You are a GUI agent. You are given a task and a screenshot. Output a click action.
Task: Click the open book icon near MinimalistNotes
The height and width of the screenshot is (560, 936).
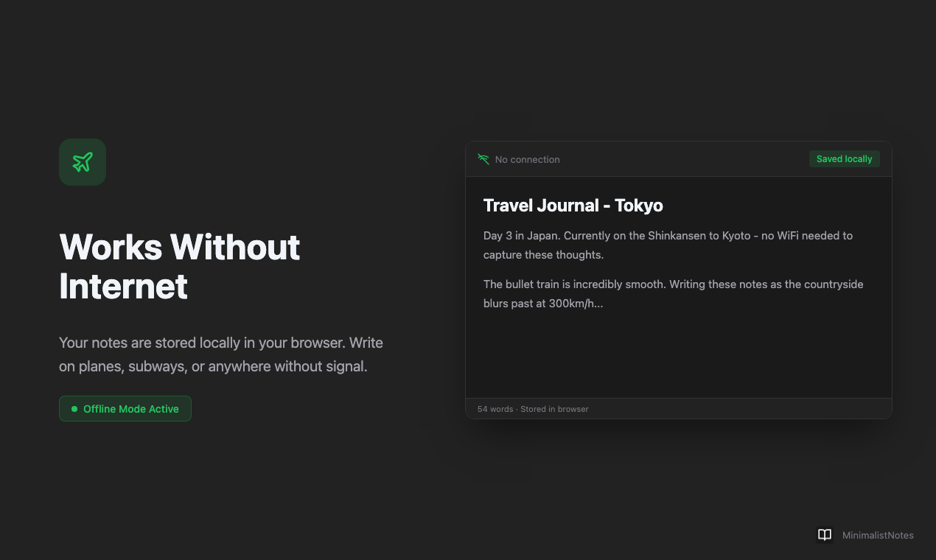pyautogui.click(x=825, y=535)
